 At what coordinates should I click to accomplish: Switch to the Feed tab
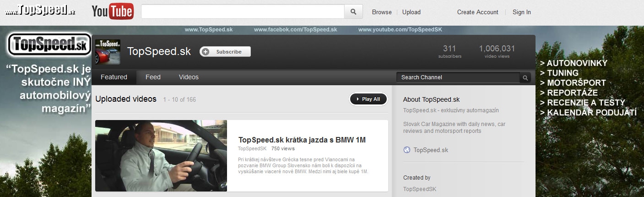[x=153, y=77]
